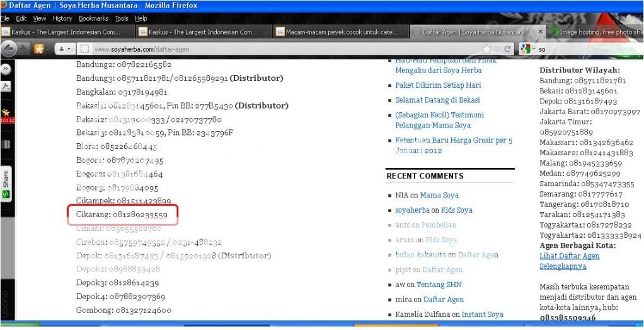Open '(Sebagian Kecil) Testimoni Pelanggan Mama Soya'
Viewport: 644px width, 330px height.
tap(439, 120)
